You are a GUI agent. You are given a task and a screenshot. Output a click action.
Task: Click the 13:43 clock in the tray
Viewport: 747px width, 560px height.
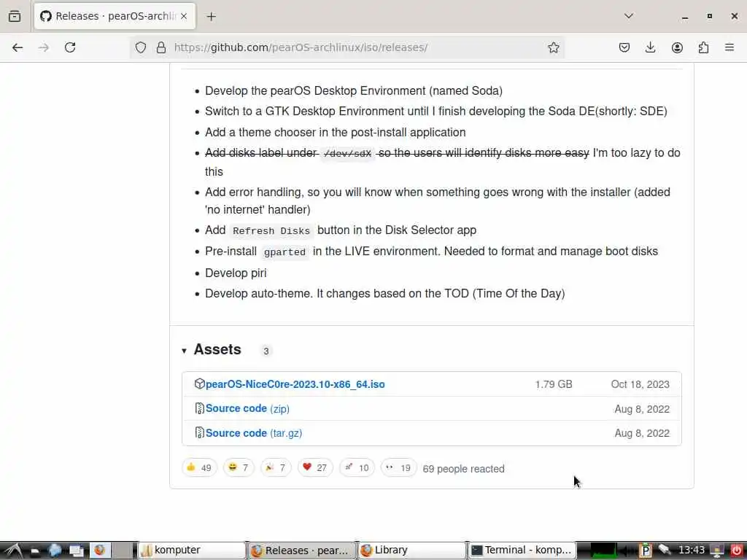pos(692,550)
